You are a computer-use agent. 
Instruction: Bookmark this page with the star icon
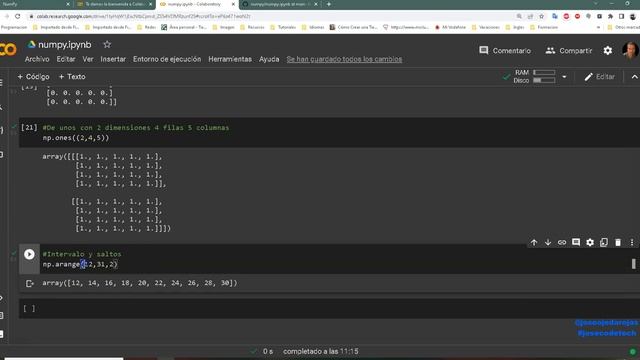[542, 16]
